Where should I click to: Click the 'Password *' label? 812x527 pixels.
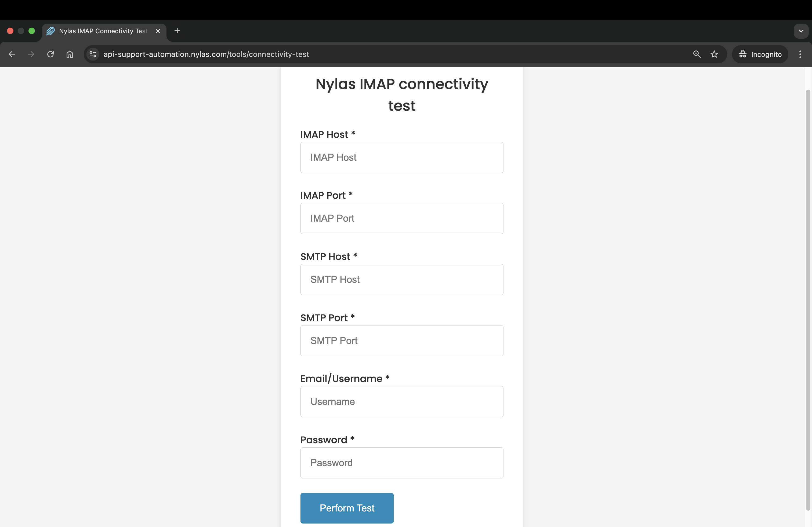click(328, 440)
